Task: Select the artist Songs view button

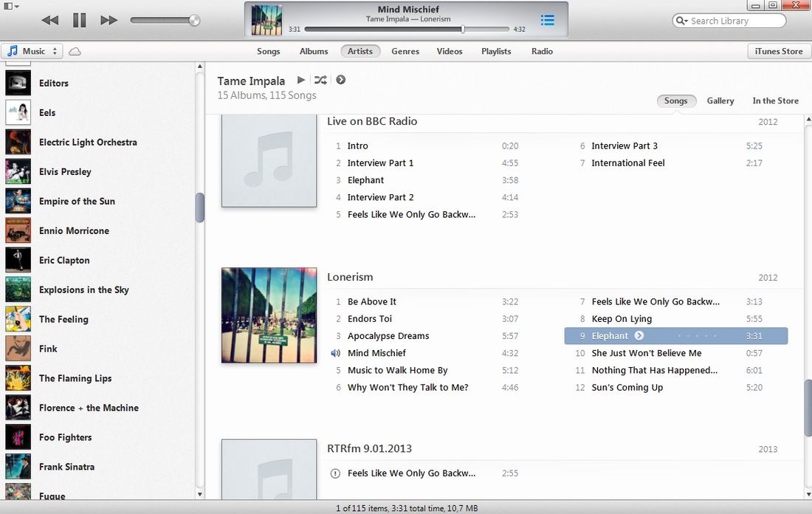Action: tap(675, 100)
